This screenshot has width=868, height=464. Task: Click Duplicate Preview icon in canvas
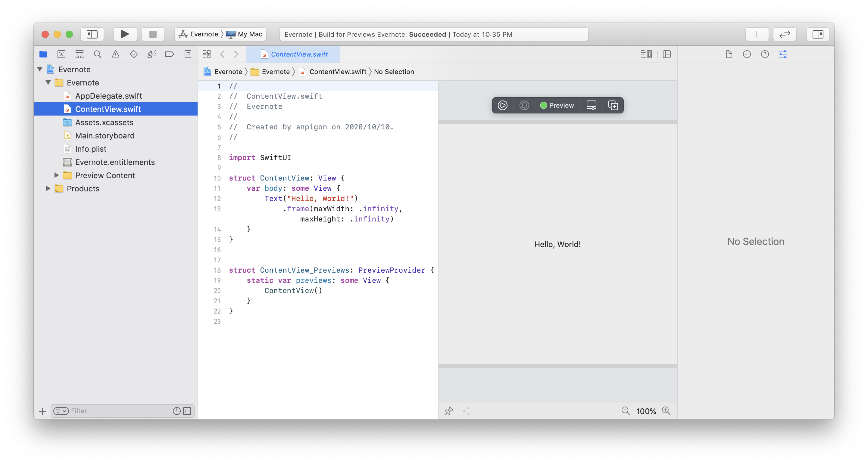613,105
